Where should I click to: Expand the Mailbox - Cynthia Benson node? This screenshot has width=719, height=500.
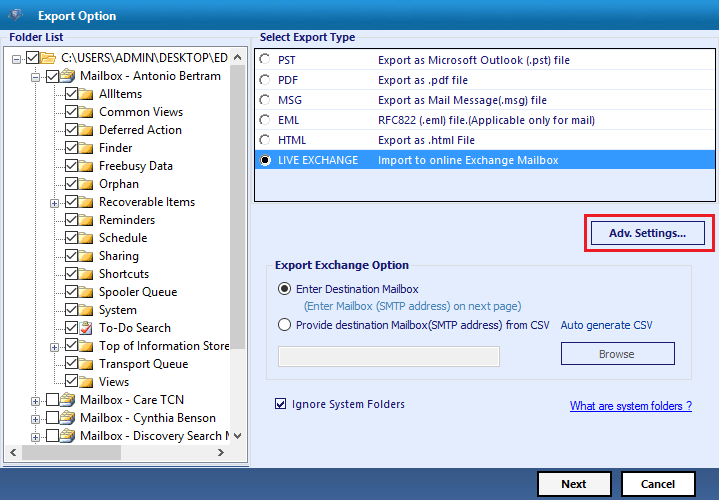(x=35, y=419)
